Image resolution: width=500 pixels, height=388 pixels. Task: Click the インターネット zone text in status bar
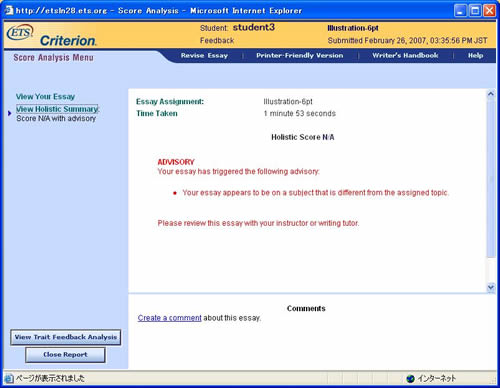437,378
